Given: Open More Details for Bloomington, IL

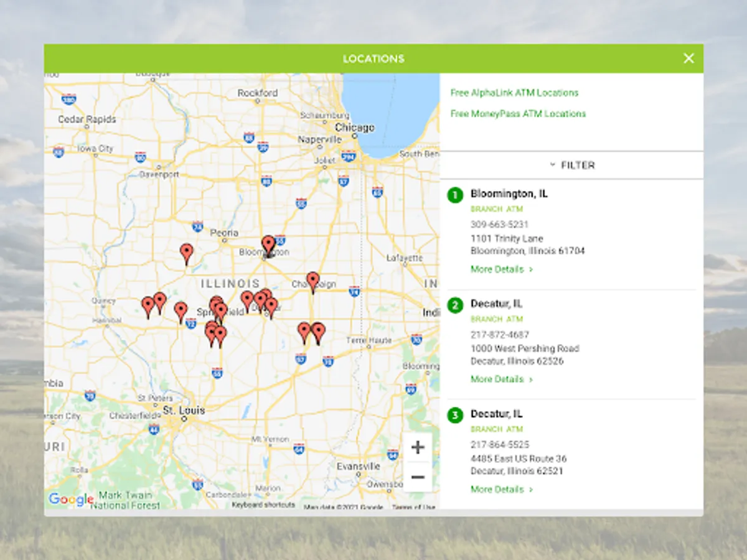Looking at the screenshot, I should [502, 269].
